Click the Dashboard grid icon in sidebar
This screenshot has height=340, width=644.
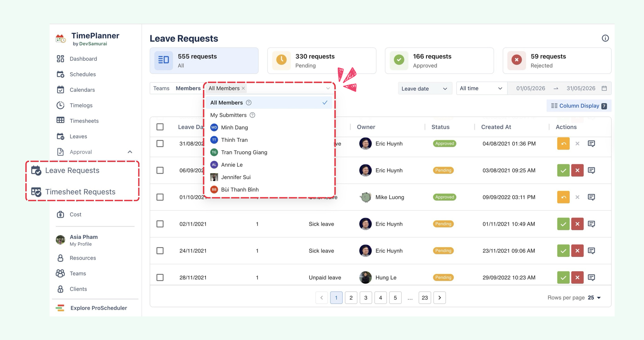pyautogui.click(x=60, y=59)
